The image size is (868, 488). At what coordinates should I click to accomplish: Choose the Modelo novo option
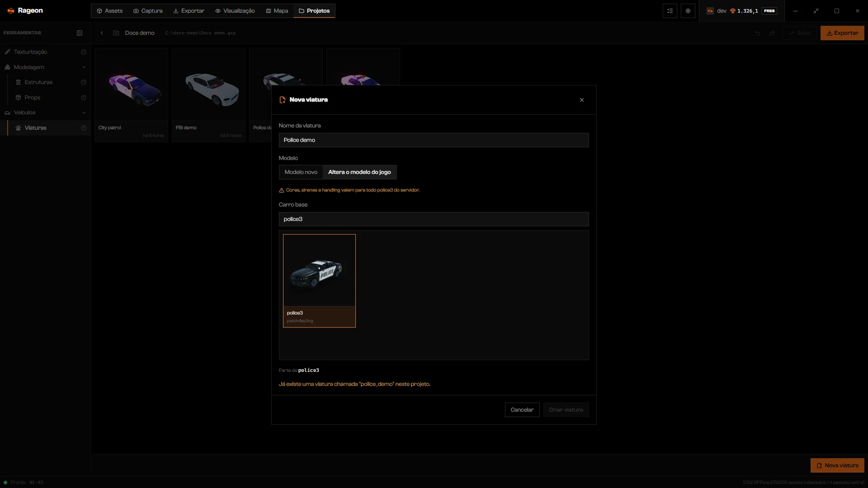tap(301, 172)
